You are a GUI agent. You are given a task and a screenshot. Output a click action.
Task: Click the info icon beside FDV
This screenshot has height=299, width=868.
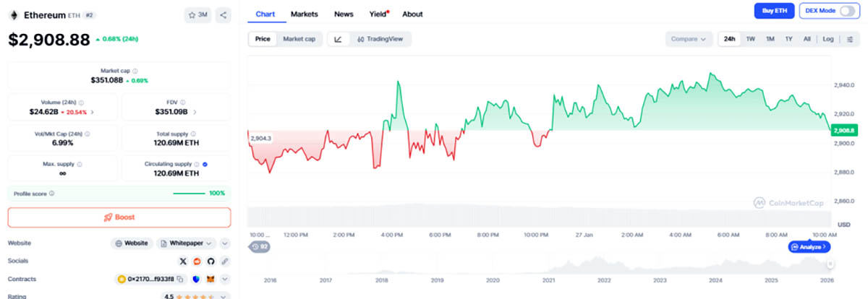point(182,103)
